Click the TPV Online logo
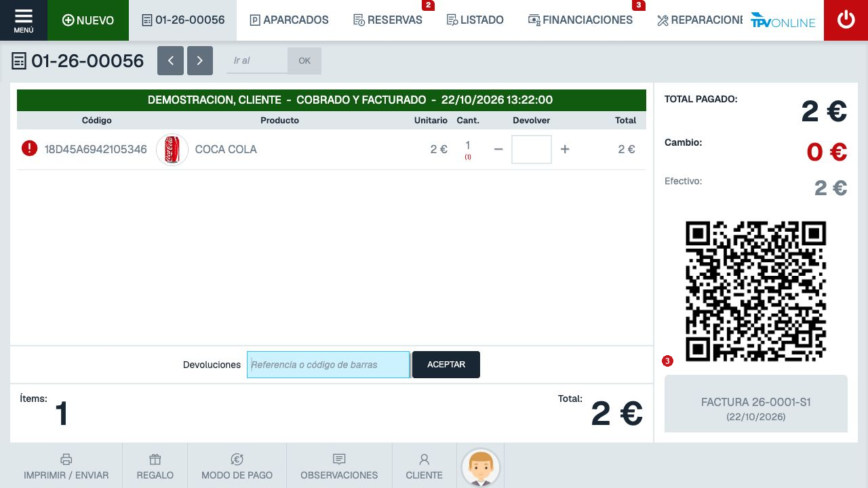868x488 pixels. (783, 20)
